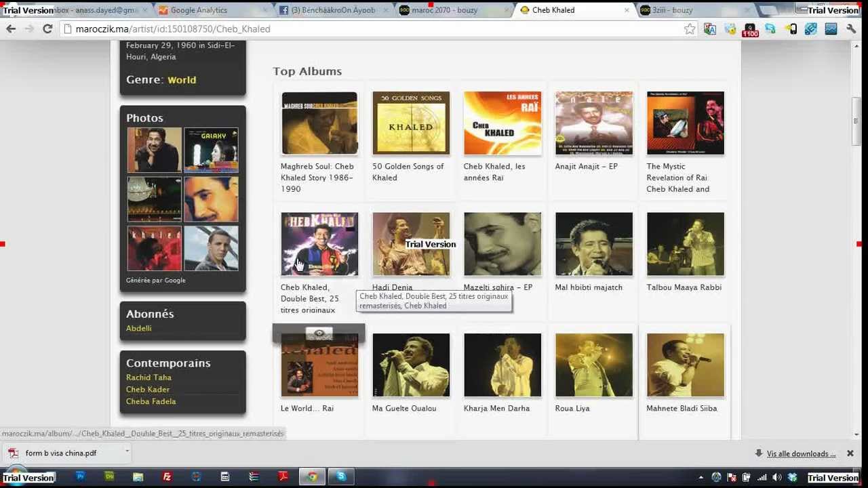This screenshot has width=868, height=488.
Task: Expand the form b visa china.pdf download options
Action: tap(126, 452)
